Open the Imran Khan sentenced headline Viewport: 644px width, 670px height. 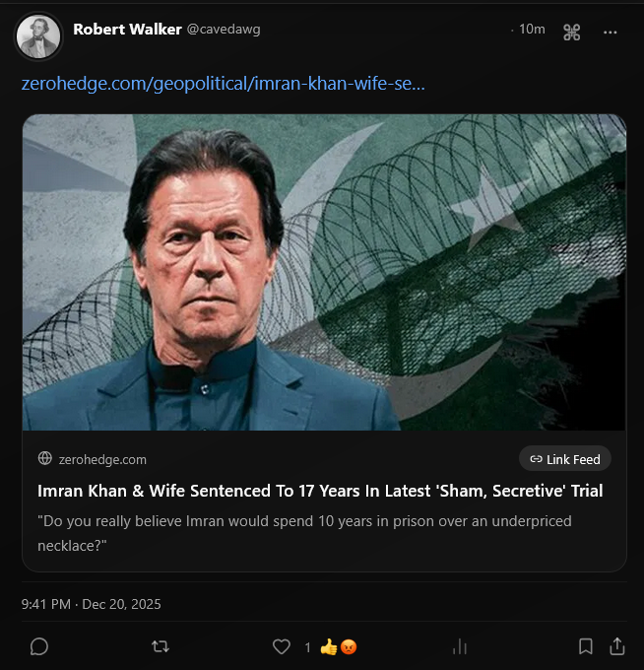[320, 491]
